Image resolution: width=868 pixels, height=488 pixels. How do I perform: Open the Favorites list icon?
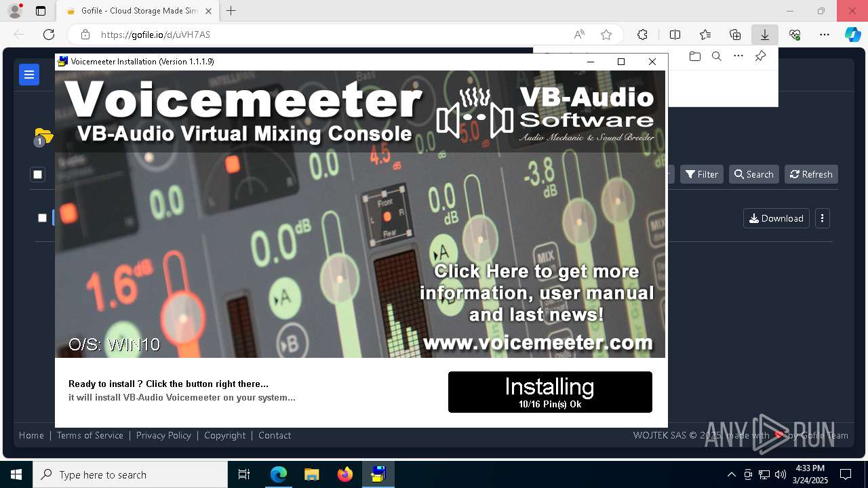pyautogui.click(x=705, y=35)
